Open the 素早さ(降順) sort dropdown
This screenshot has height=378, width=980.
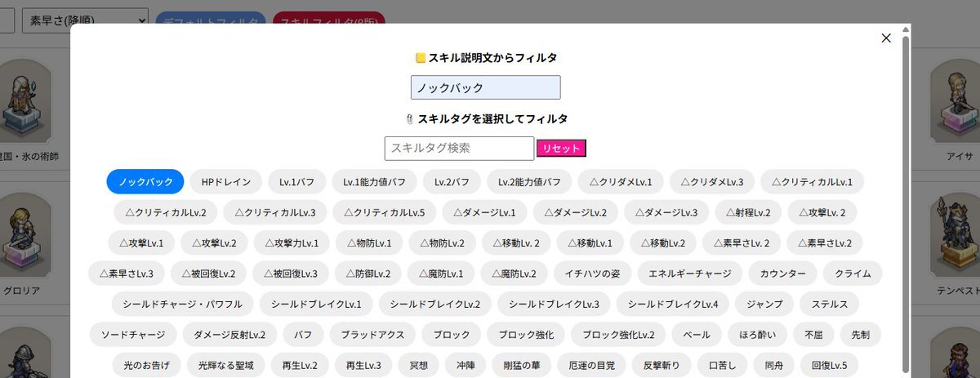tap(85, 18)
